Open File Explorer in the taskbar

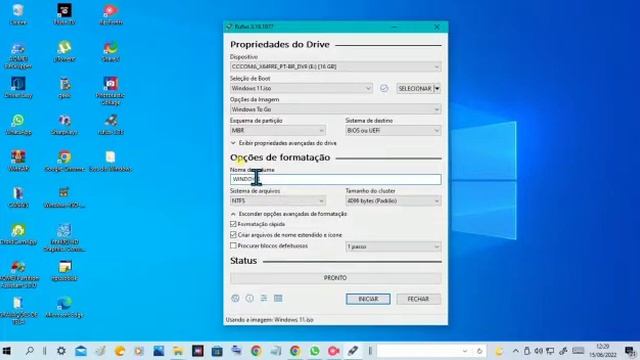coord(178,351)
